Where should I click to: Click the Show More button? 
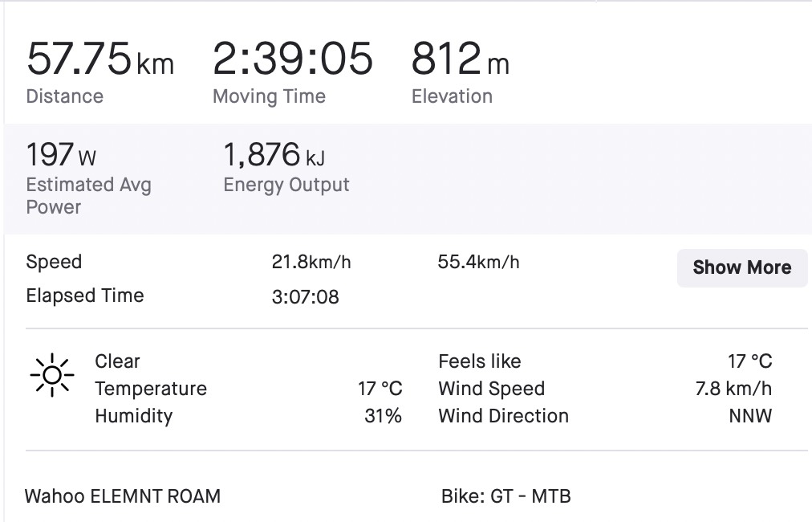pyautogui.click(x=742, y=267)
